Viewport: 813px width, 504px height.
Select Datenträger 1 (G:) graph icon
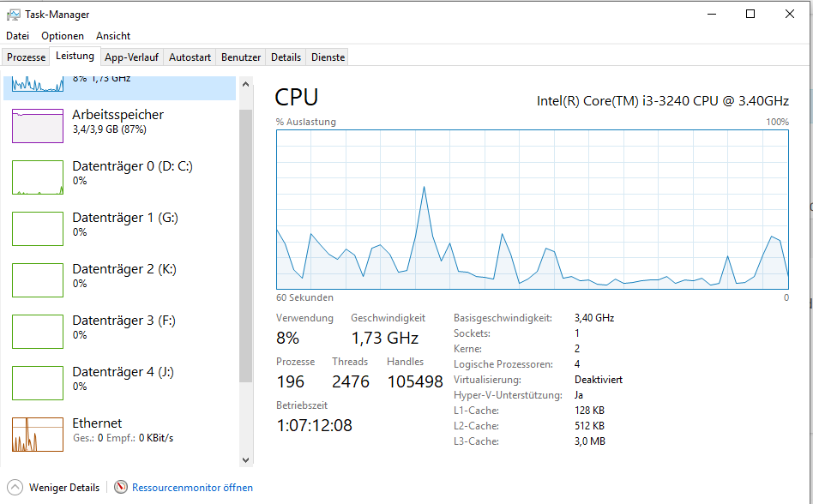(x=38, y=229)
